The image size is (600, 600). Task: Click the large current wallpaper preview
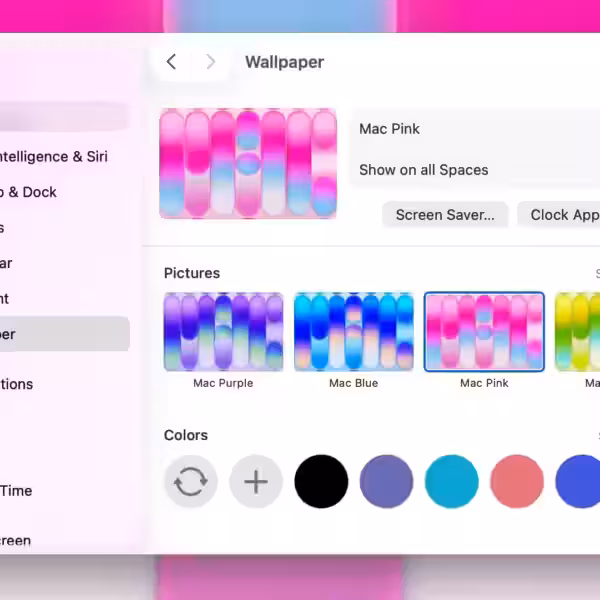coord(248,164)
